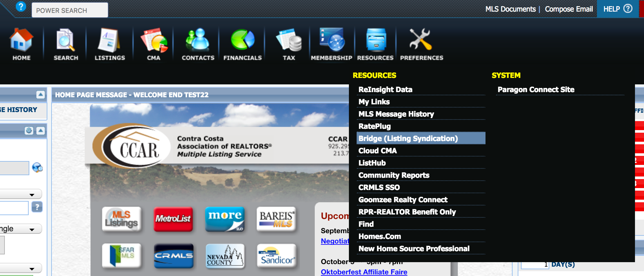Click the POWER SEARCH input field

tap(70, 10)
